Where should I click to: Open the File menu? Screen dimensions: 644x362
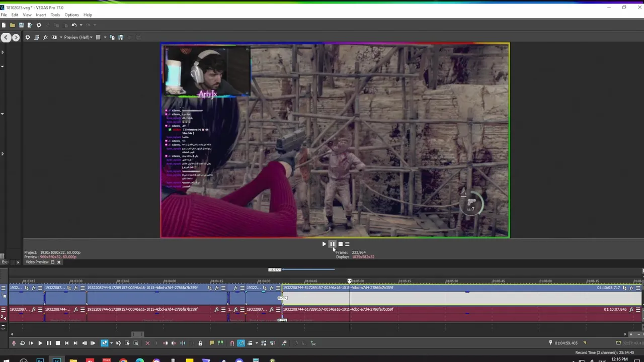4,15
